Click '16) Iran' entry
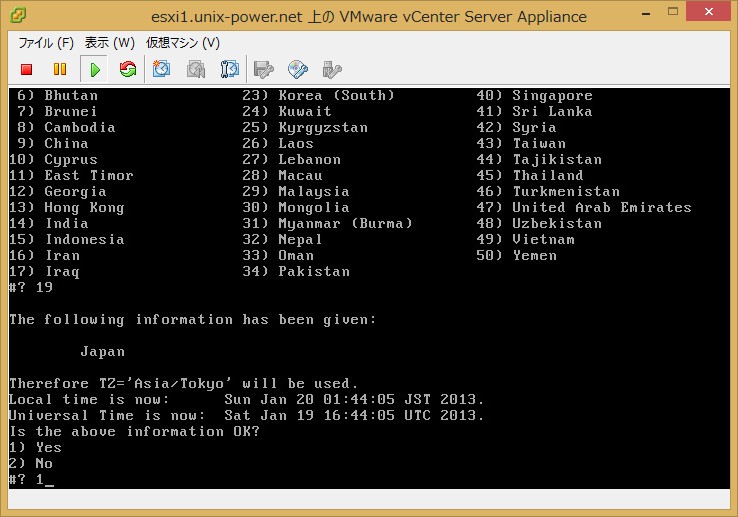This screenshot has width=738, height=517. [44, 255]
